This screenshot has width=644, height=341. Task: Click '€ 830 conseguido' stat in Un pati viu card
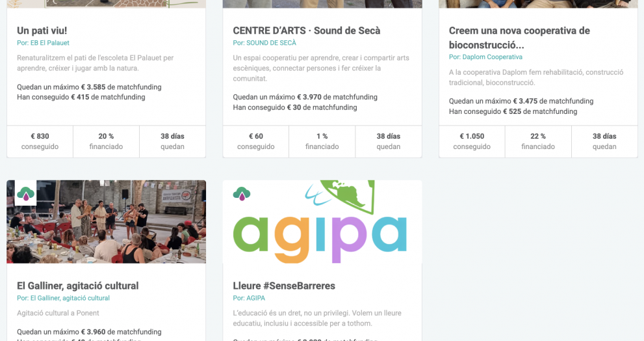[40, 141]
